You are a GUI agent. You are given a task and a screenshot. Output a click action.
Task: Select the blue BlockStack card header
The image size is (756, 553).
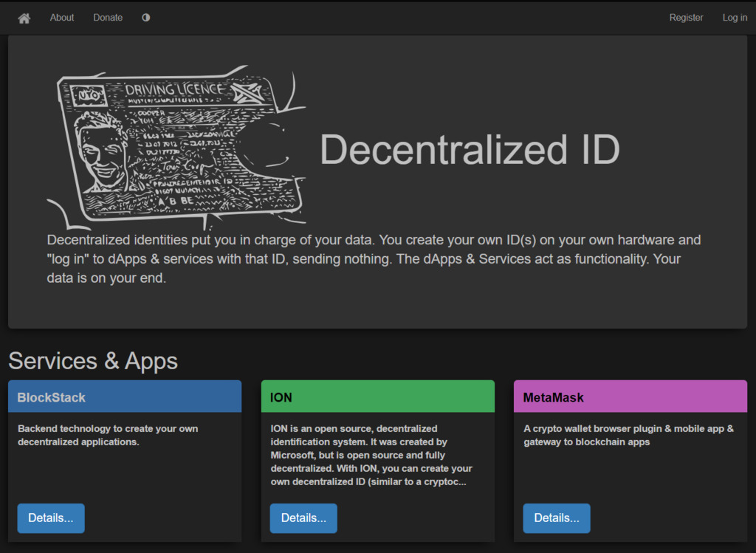[125, 397]
